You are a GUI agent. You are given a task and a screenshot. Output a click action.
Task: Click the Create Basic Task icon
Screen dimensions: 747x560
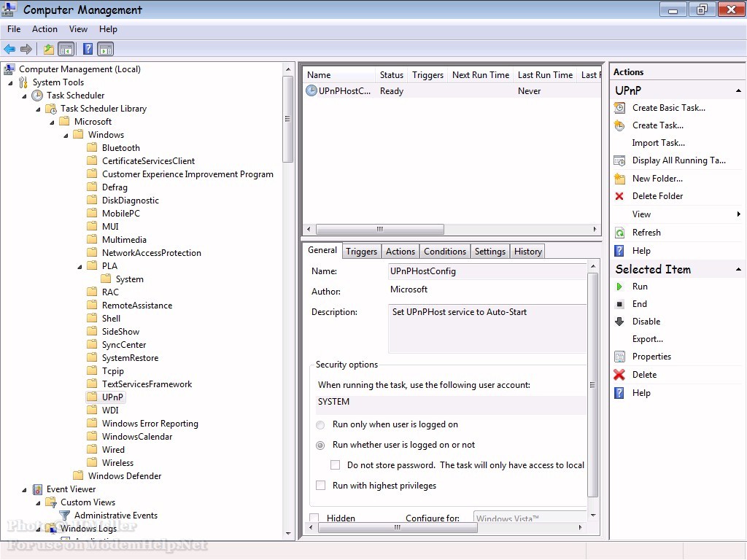point(619,108)
